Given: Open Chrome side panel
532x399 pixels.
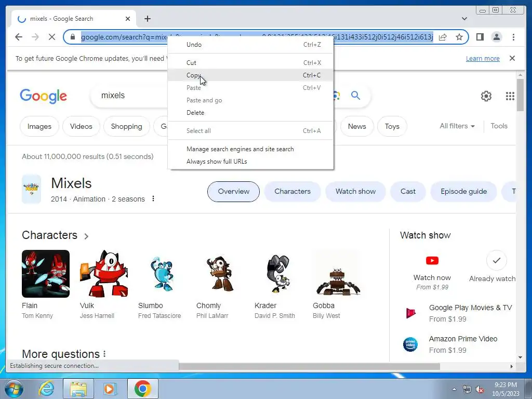Looking at the screenshot, I should 480,37.
